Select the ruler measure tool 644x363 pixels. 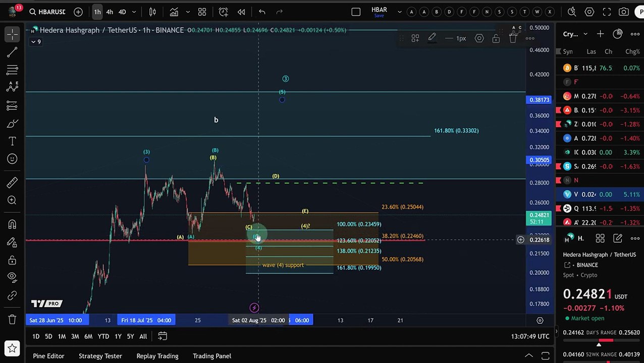[13, 183]
